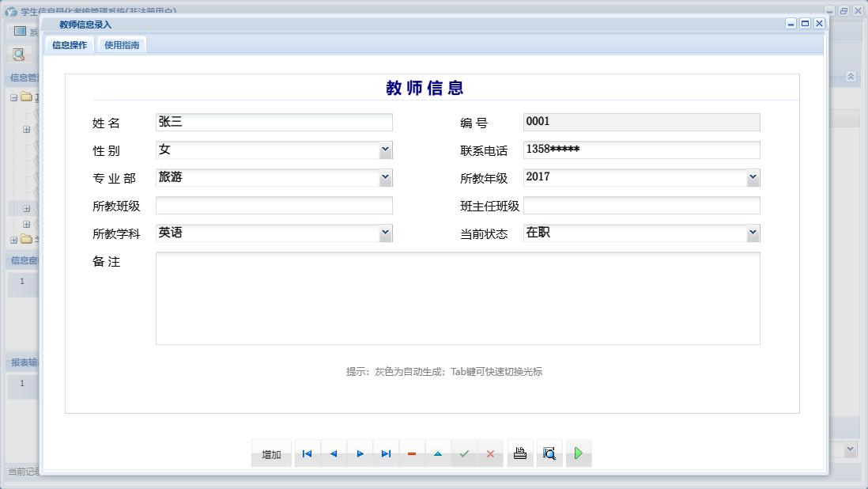Open the 当前状态 status dropdown
This screenshot has width=868, height=489.
point(752,233)
